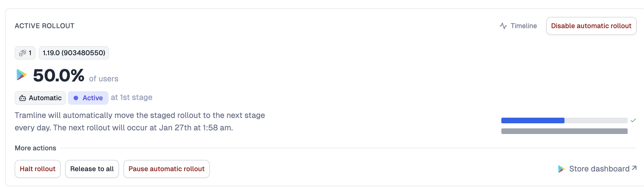Click the green checkmark beside progress bar
644x192 pixels.
[633, 120]
